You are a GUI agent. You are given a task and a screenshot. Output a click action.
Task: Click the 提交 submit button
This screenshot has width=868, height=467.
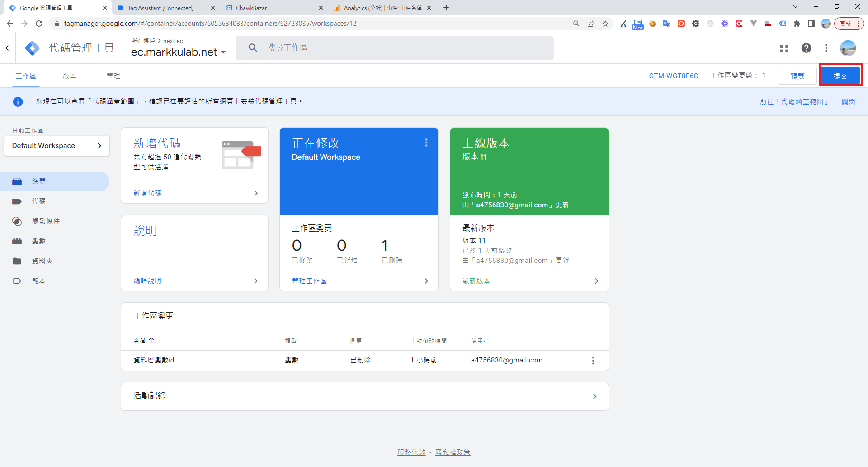[x=840, y=76]
